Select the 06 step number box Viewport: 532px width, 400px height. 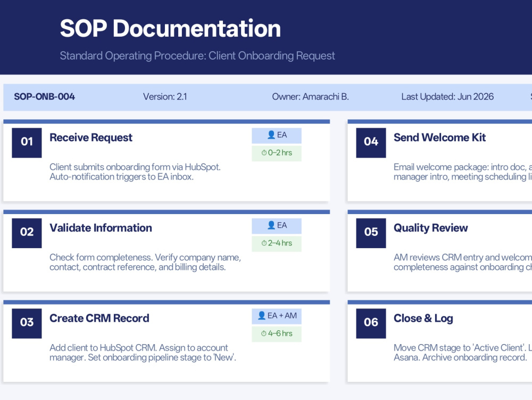[x=371, y=323]
